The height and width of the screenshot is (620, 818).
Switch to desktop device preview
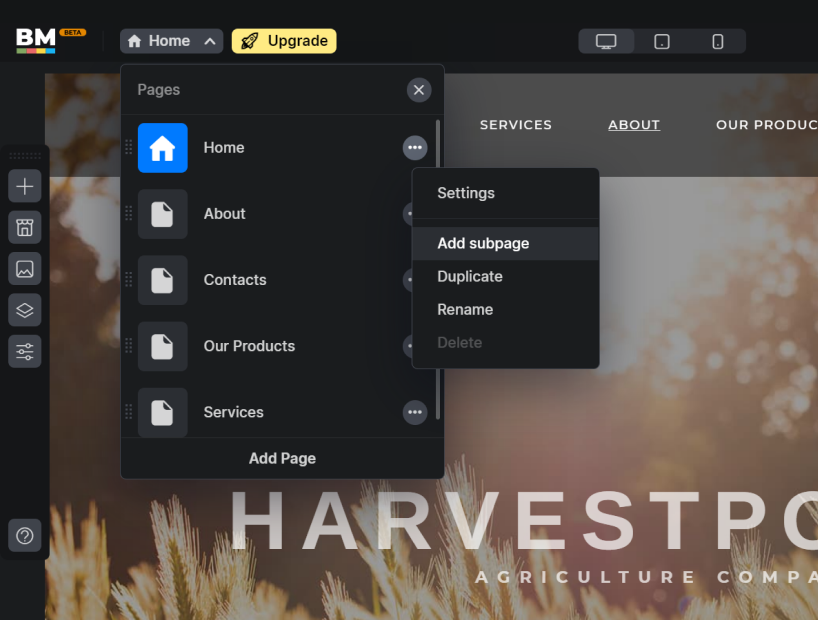click(x=606, y=41)
